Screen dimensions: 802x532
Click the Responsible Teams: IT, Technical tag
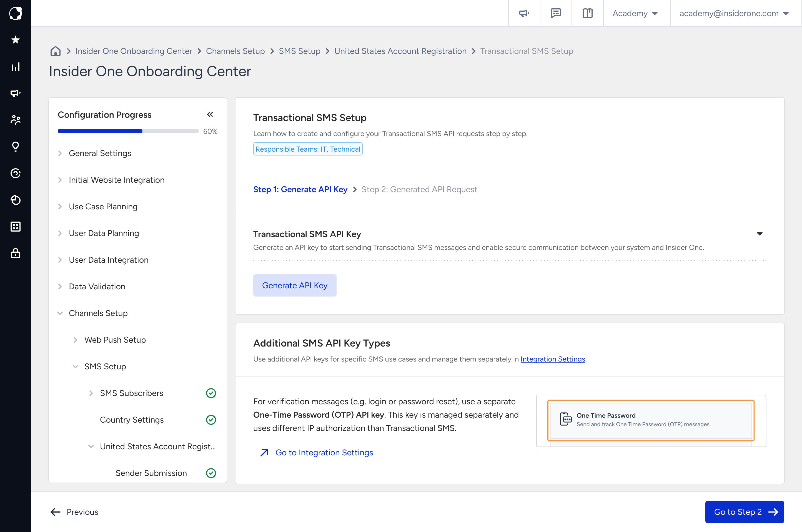click(308, 149)
